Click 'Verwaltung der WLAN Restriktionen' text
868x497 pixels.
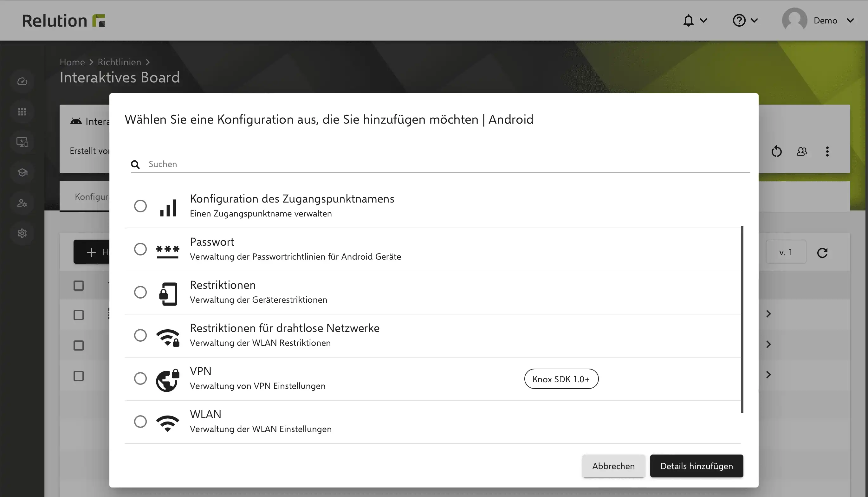pos(260,343)
